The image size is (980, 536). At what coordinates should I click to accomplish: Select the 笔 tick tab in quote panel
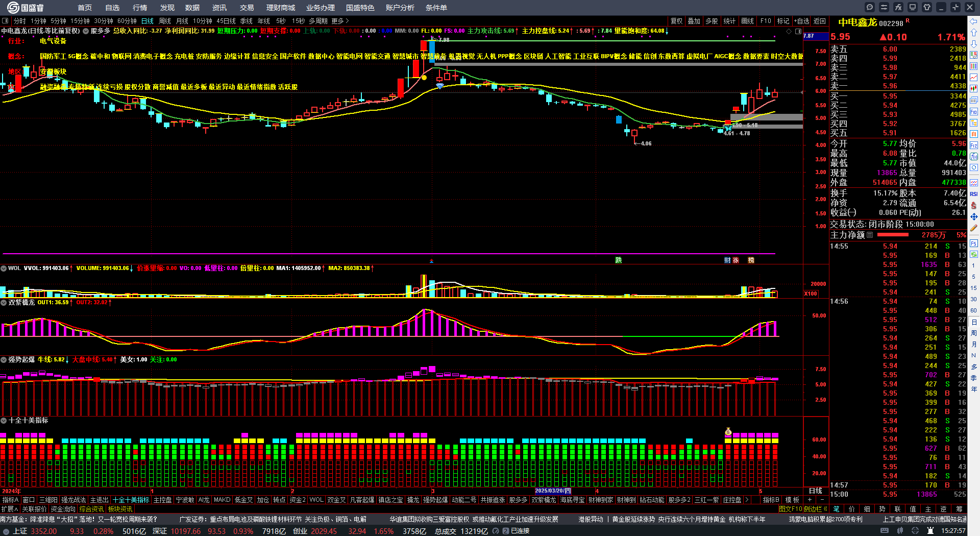[837, 509]
